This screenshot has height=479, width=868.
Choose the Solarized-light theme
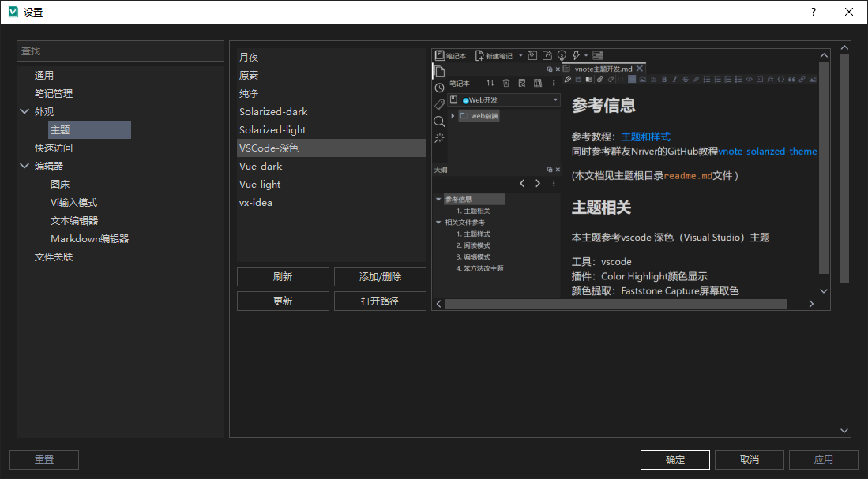332,130
